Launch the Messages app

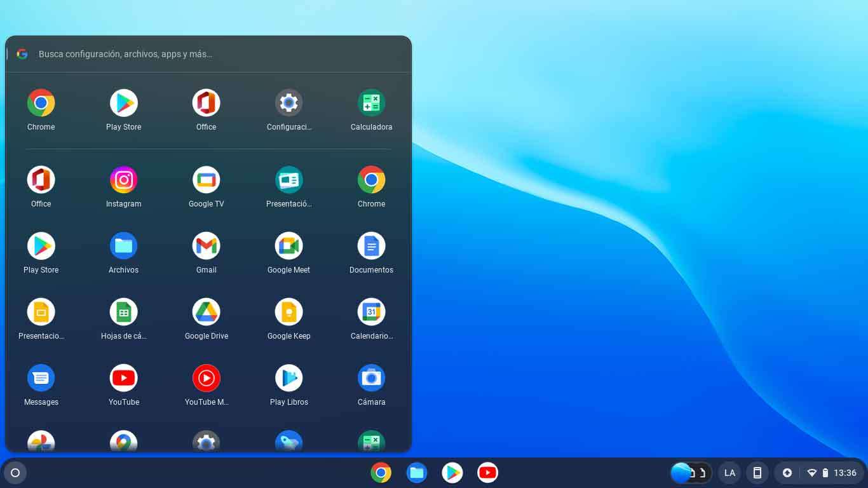pos(41,378)
